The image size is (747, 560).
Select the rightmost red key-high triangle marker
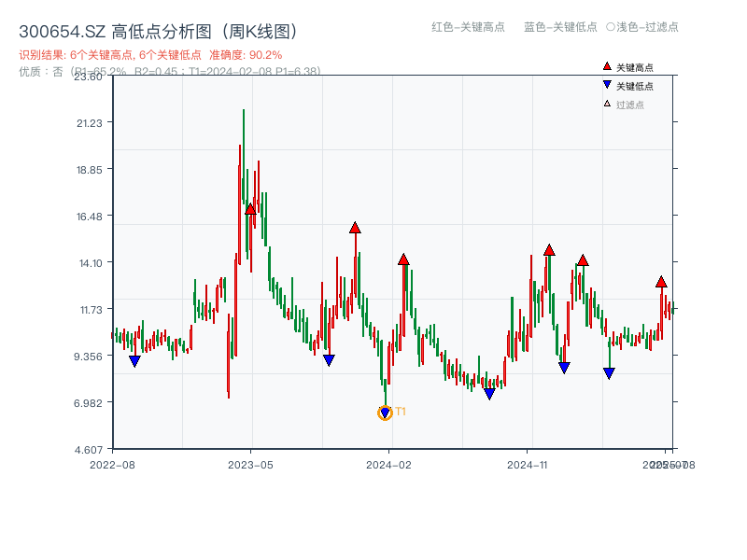coord(661,283)
